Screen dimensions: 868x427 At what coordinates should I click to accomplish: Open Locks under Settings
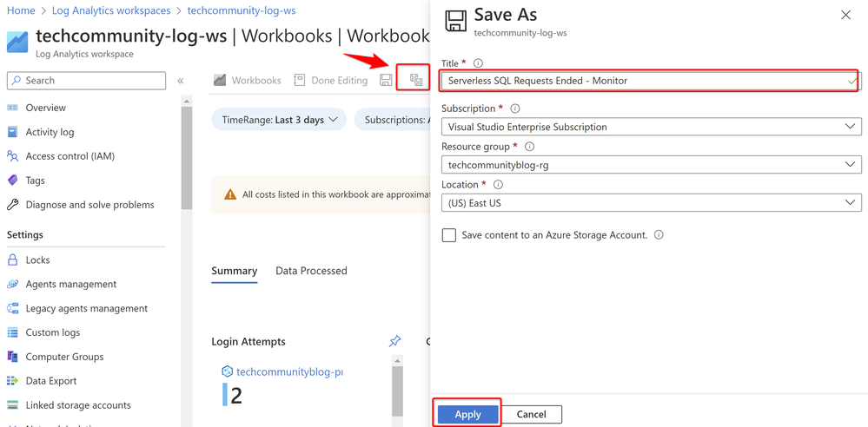(x=37, y=259)
